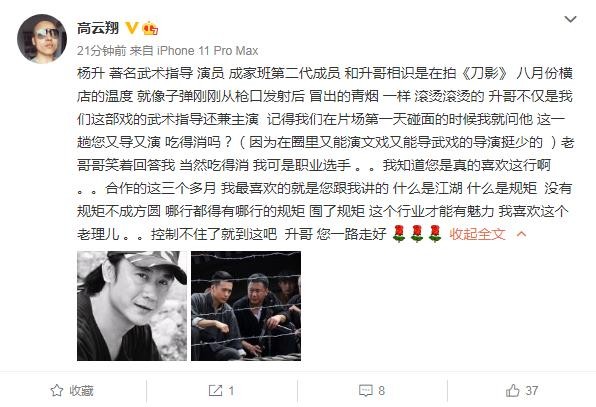Open the barbed wire film still thumbnail
Image resolution: width=596 pixels, height=407 pixels.
click(x=246, y=306)
